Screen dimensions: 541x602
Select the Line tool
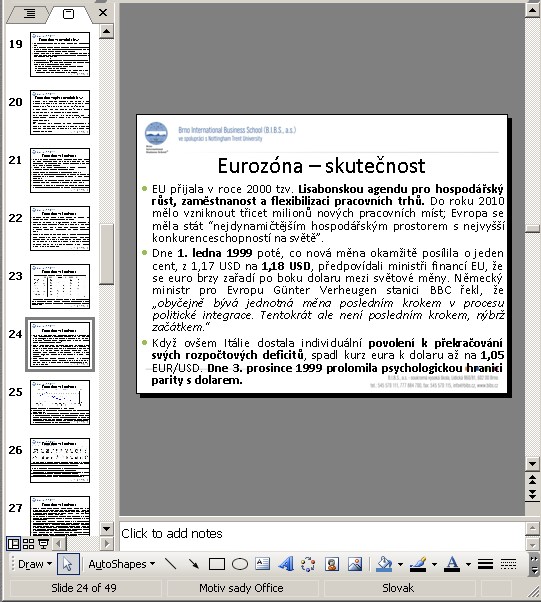coord(170,564)
